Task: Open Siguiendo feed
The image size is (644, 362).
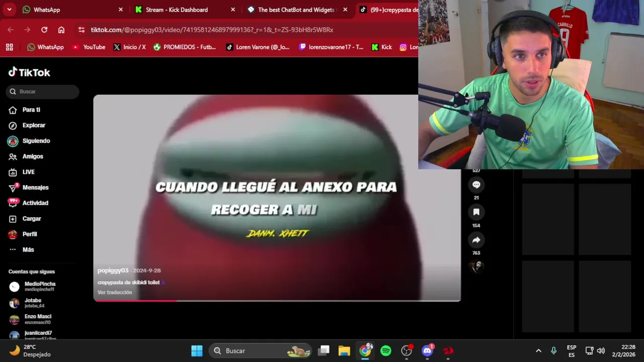Action: (x=29, y=141)
